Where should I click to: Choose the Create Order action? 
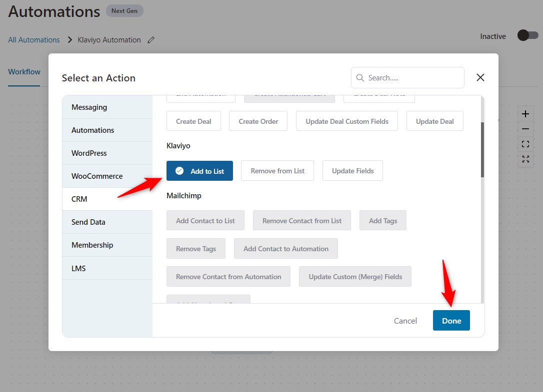click(x=258, y=121)
